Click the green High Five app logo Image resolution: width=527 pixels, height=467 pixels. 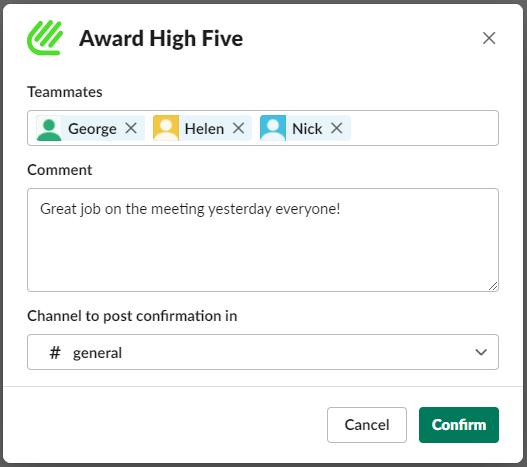pos(45,38)
